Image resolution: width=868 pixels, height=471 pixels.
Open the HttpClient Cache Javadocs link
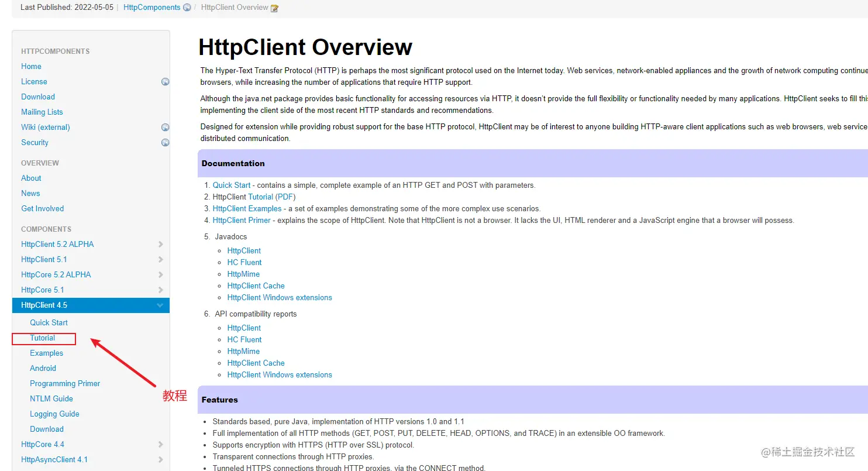[256, 286]
